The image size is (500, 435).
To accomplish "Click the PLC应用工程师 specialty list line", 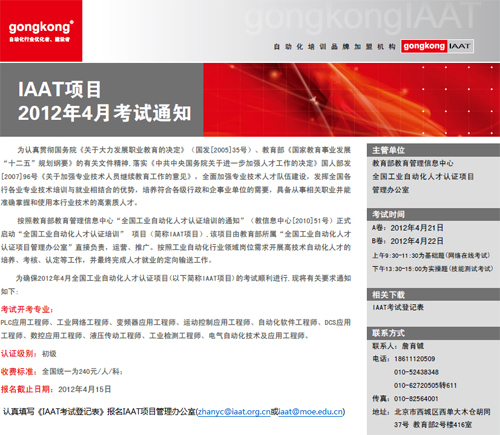I will (x=176, y=322).
